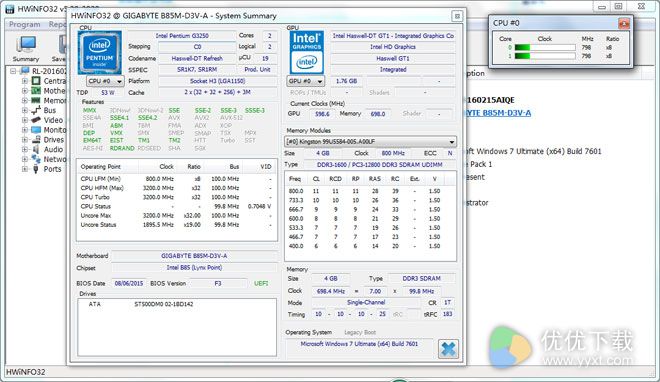
Task: Click the Socket H3 (LGA1150) platform field
Action: 217,81
